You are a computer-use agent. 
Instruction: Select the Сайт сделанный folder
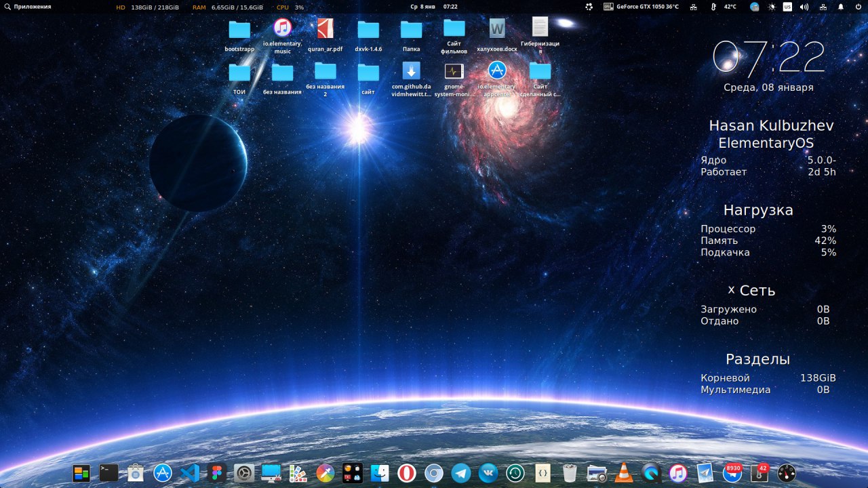[540, 79]
